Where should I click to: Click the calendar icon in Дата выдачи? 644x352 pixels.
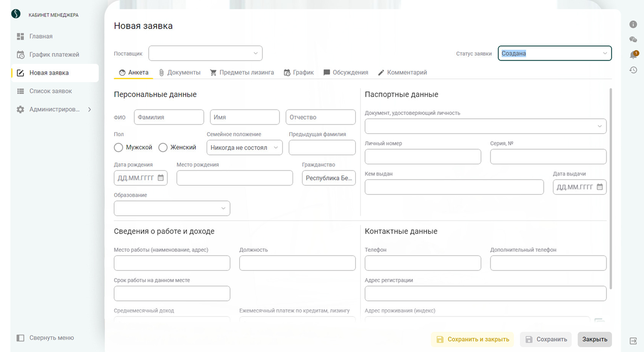600,187
